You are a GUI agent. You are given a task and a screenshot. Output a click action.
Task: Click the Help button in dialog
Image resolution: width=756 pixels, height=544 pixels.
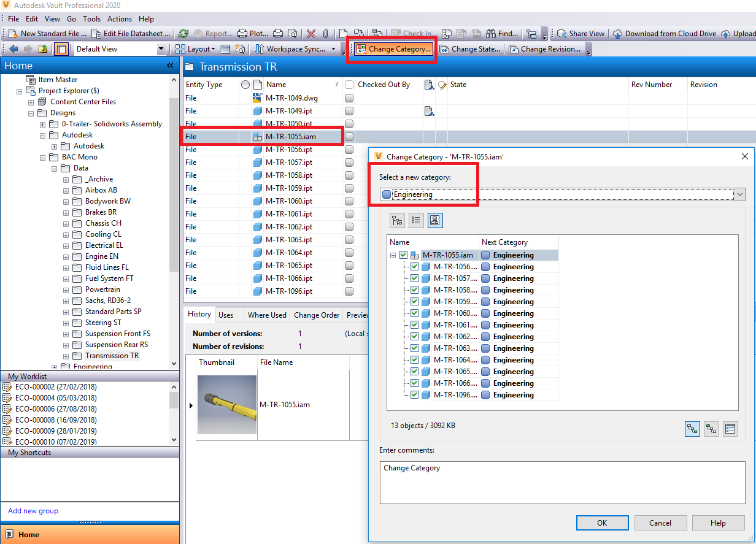point(718,523)
